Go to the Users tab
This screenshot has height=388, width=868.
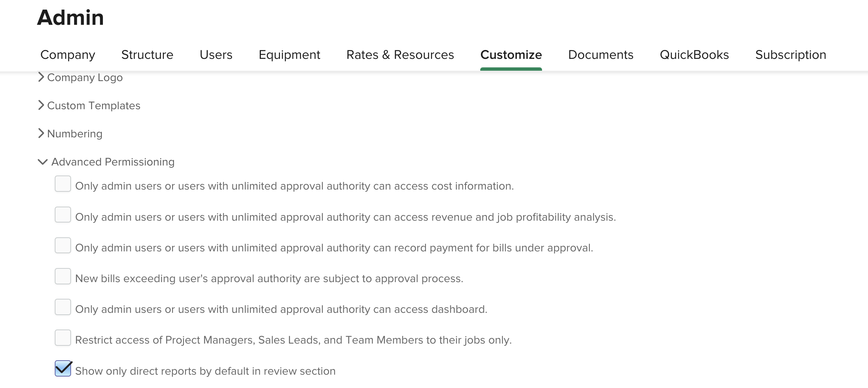coord(216,55)
